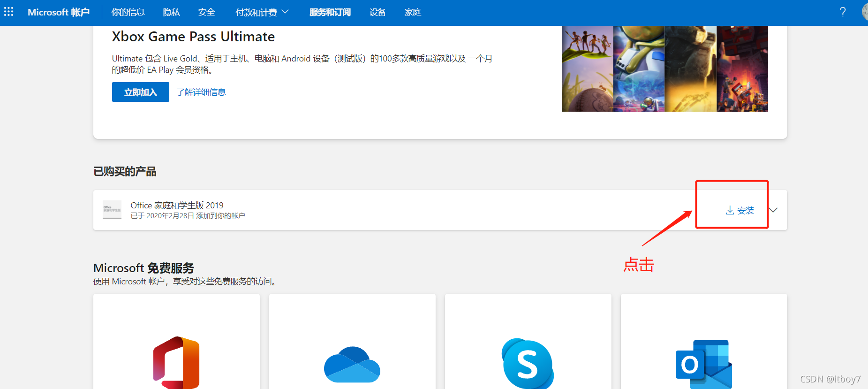This screenshot has height=389, width=868.
Task: Expand Office 2019 product details chevron
Action: [x=773, y=210]
